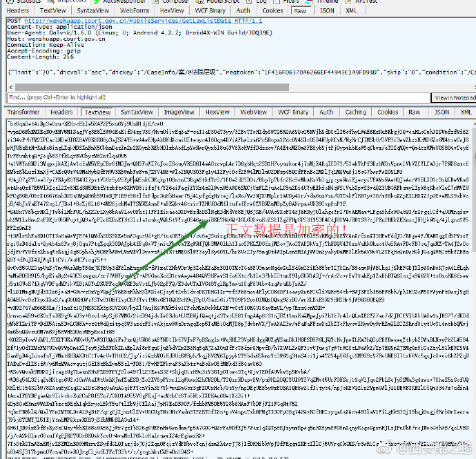Image resolution: width=476 pixels, height=459 pixels.
Task: Open the response ImageView tab
Action: pyautogui.click(x=179, y=112)
